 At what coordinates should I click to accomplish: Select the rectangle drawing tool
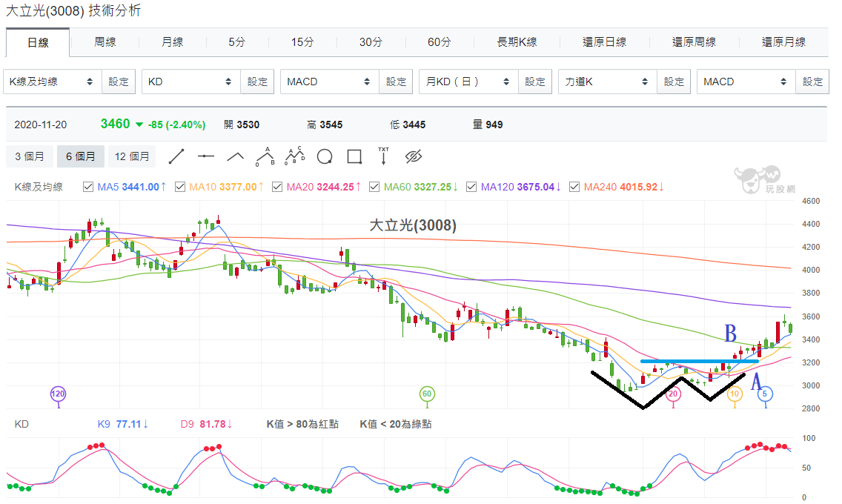tap(354, 156)
